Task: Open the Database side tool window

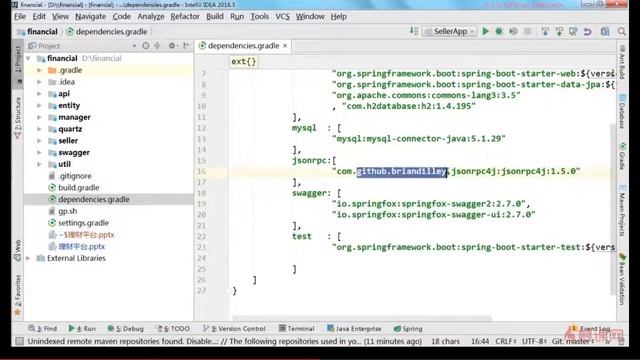Action: pyautogui.click(x=622, y=111)
